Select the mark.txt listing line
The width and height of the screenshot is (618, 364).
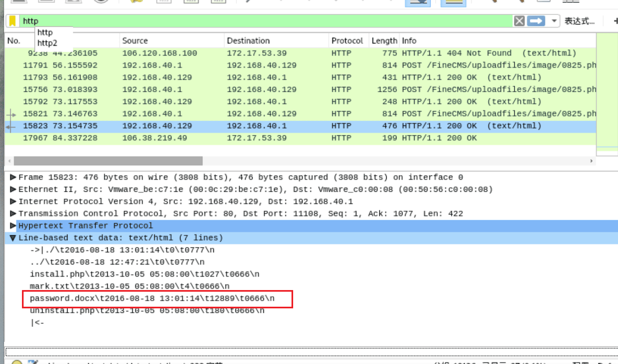click(129, 286)
